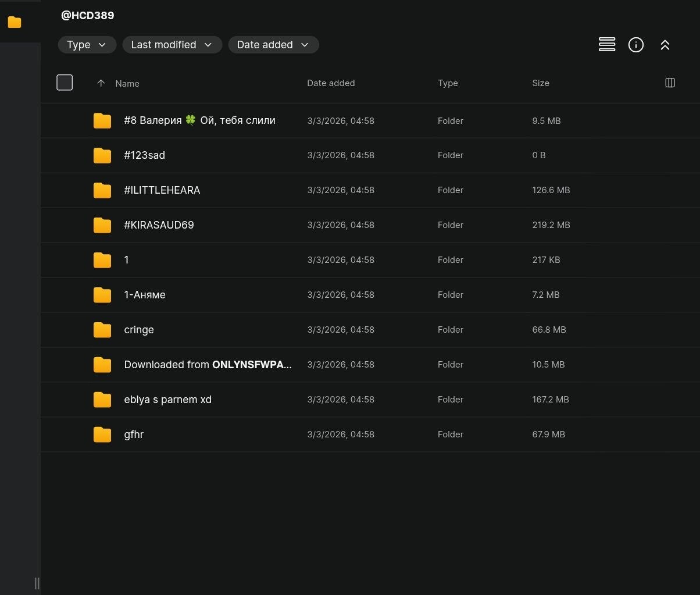
Task: Open column settings icon in header
Action: tap(670, 83)
